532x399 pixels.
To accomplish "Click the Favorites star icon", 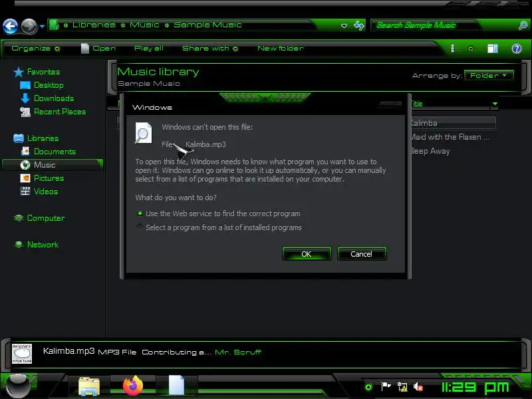I will 19,72.
